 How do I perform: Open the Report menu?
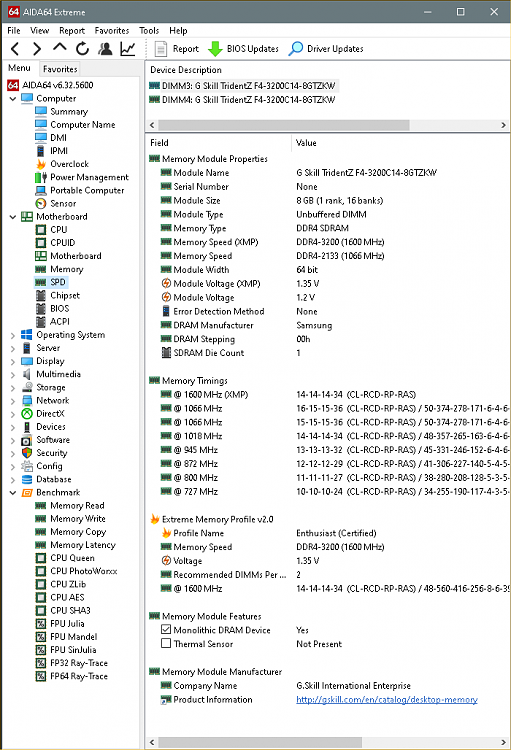tap(72, 31)
